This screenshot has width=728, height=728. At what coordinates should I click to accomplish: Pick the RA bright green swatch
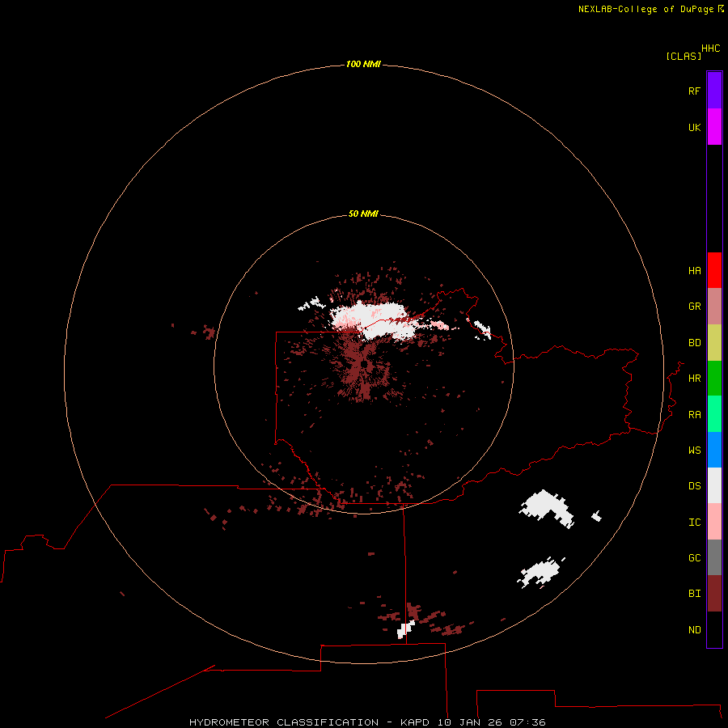(x=714, y=414)
